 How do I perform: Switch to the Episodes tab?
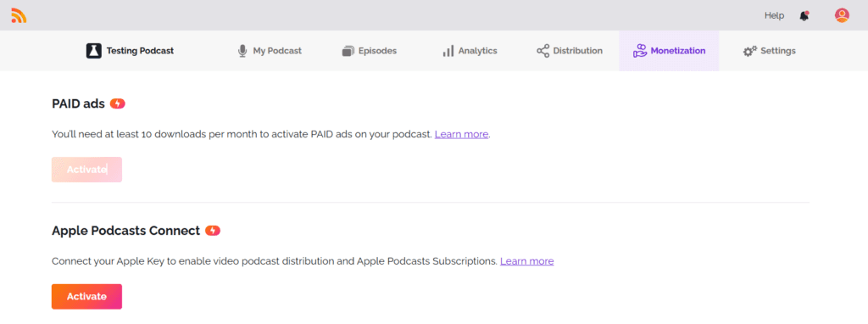pyautogui.click(x=370, y=51)
